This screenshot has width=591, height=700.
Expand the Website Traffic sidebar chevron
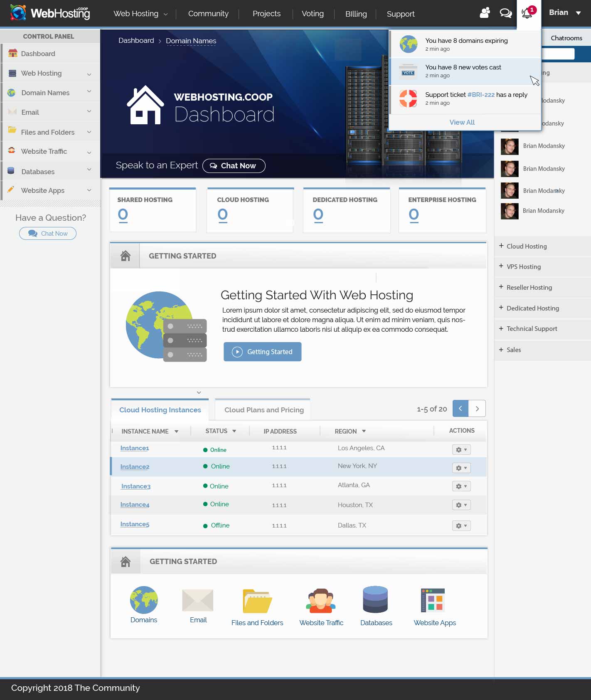coord(89,153)
